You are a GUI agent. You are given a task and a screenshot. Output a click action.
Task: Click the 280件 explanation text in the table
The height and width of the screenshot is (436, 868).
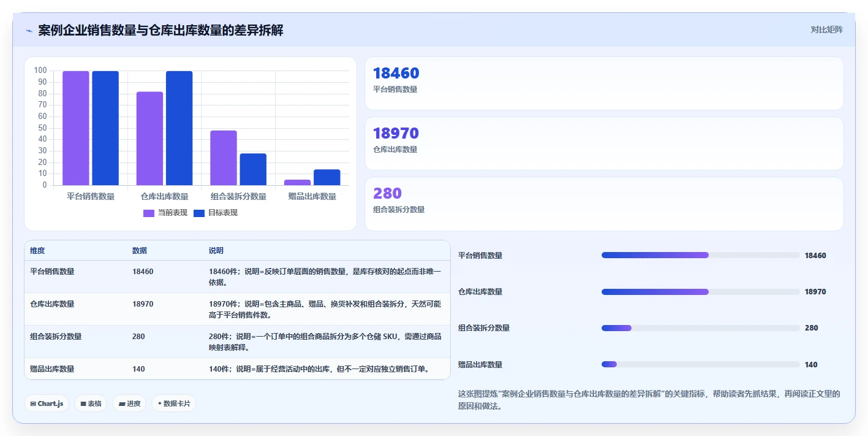pos(325,342)
